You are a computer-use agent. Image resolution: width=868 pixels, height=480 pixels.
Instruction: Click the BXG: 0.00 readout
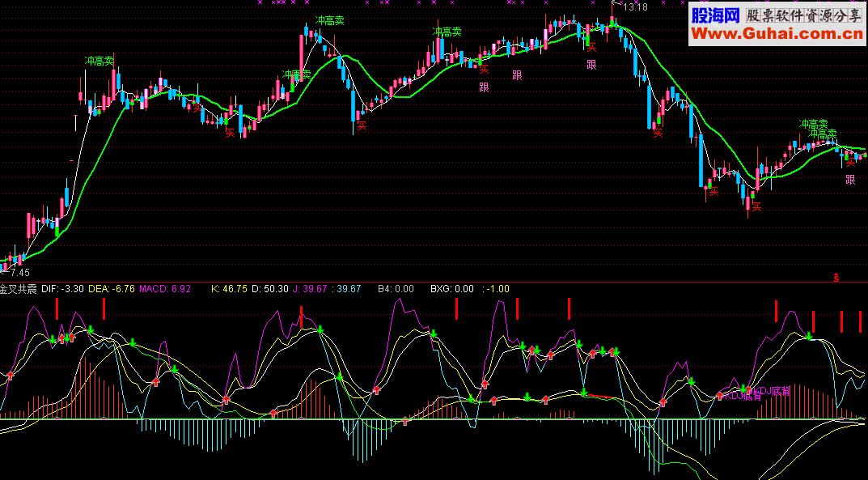click(452, 289)
